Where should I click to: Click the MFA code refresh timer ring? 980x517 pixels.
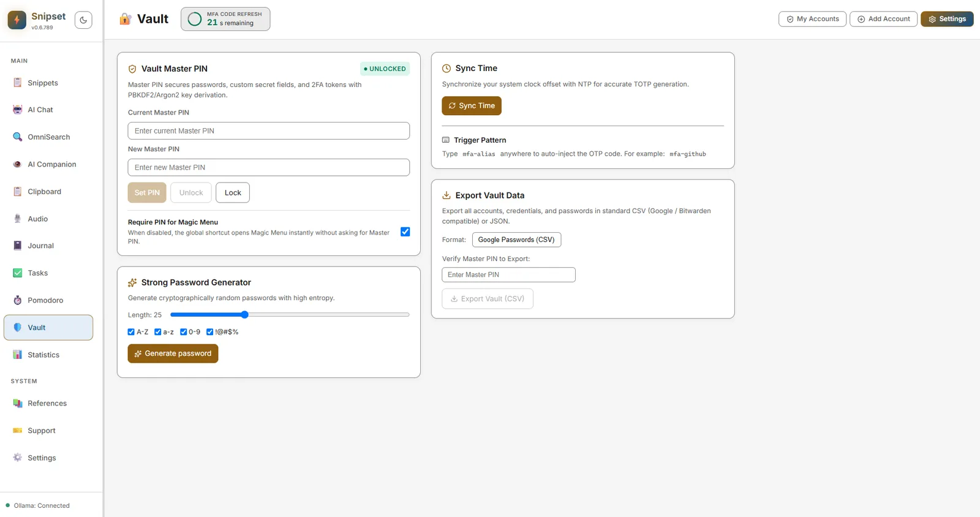tap(195, 19)
